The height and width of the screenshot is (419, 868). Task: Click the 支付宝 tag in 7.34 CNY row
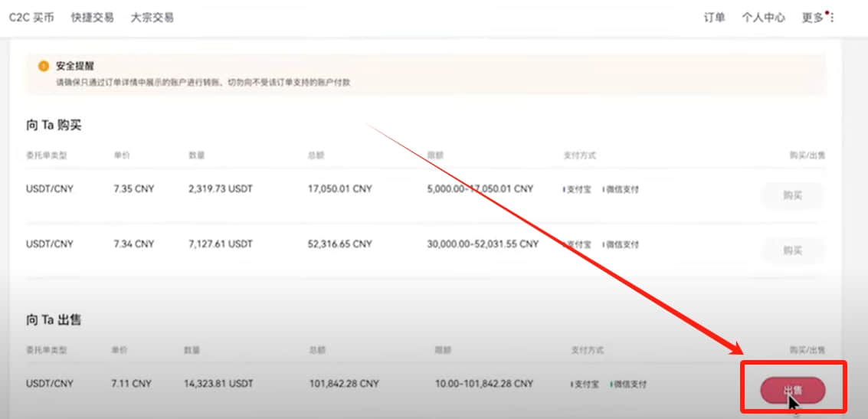[x=578, y=244]
